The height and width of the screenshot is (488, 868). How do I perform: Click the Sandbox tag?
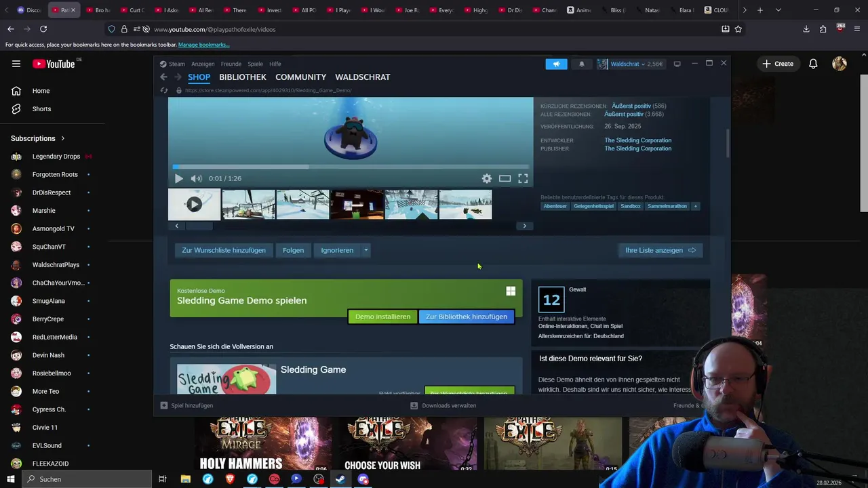(631, 206)
